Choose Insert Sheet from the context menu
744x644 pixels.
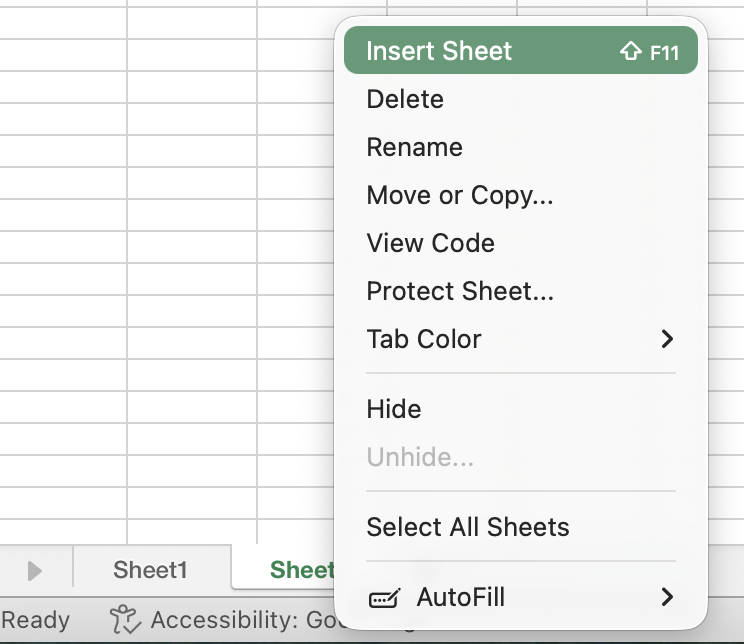pos(439,51)
